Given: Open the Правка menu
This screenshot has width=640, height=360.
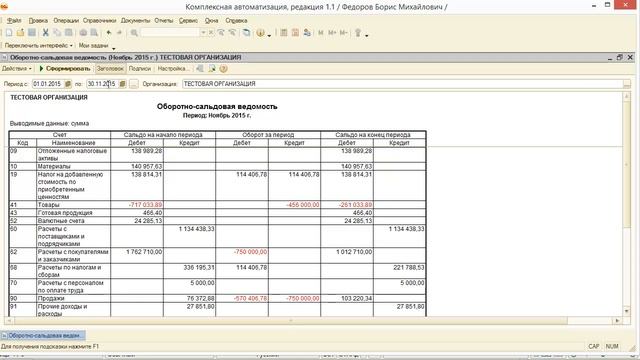Looking at the screenshot, I should click(38, 20).
